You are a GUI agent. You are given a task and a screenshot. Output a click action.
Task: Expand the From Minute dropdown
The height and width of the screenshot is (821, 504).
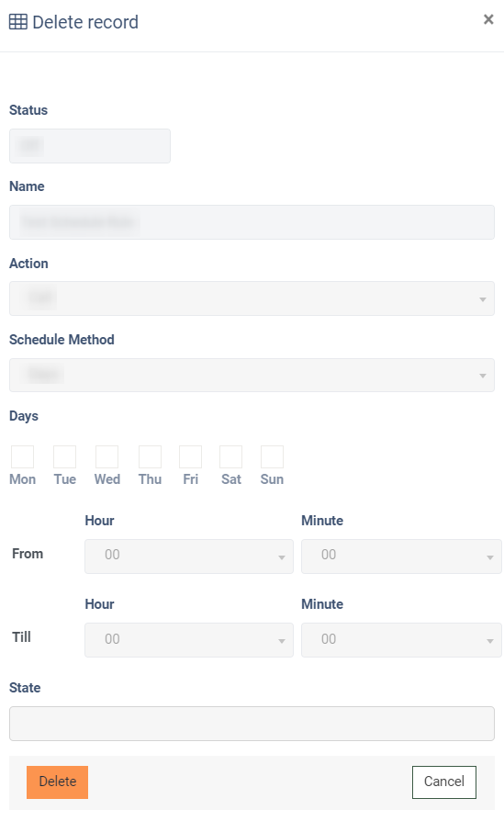point(401,557)
